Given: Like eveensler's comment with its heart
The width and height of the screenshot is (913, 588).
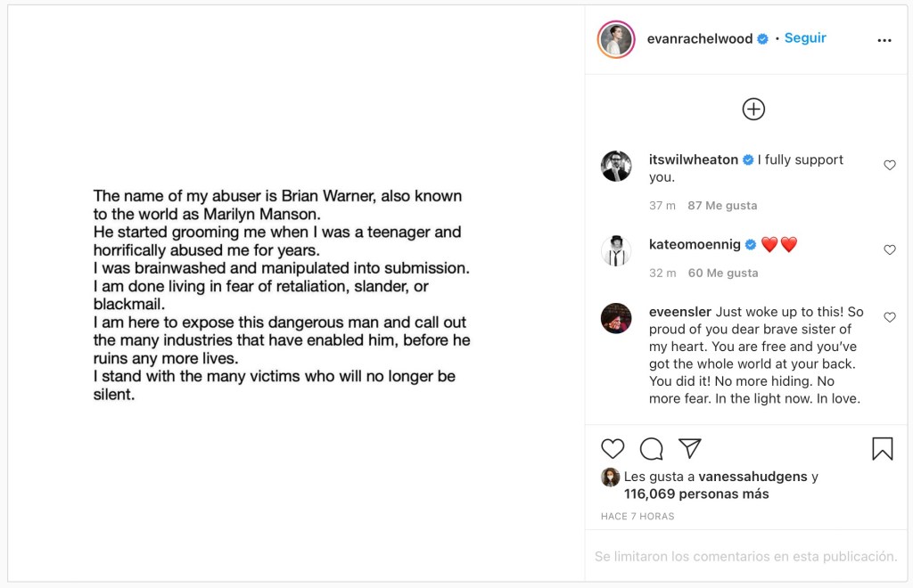Looking at the screenshot, I should point(889,317).
